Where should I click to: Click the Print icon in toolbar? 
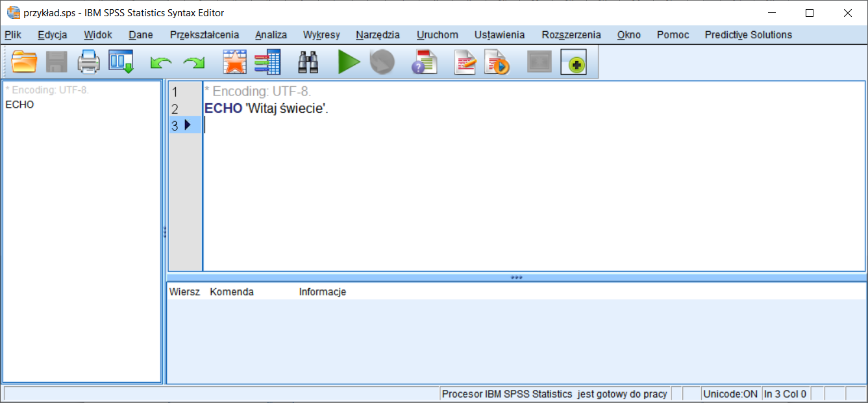click(x=88, y=62)
